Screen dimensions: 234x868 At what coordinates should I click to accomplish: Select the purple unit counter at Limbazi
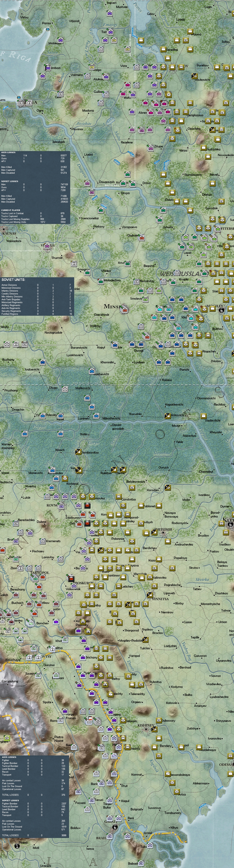[48, 68]
